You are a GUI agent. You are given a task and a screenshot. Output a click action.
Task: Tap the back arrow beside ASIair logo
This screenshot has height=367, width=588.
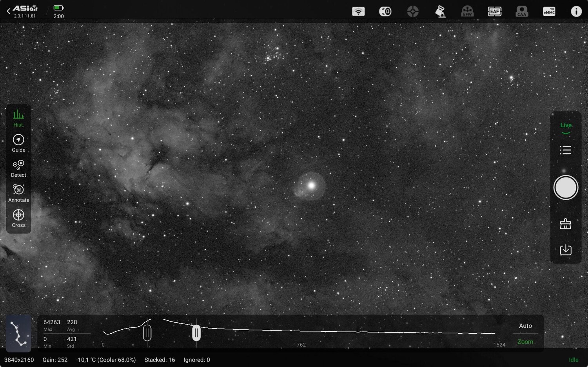[8, 11]
